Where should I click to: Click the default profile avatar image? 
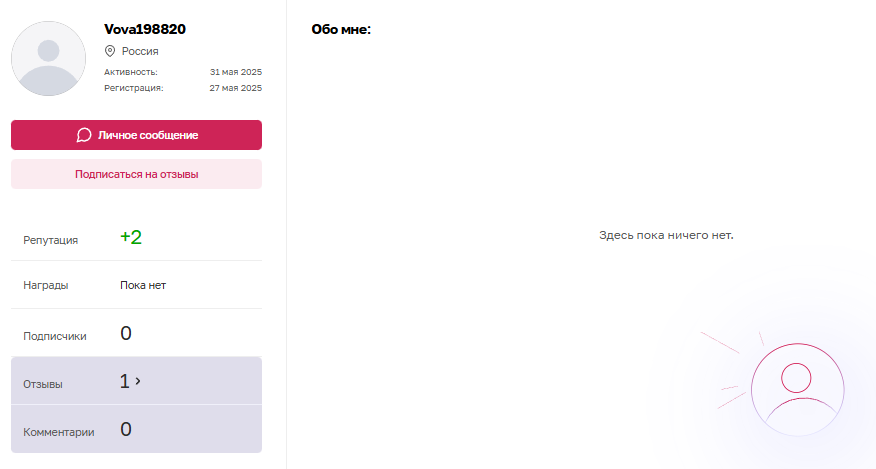coord(48,59)
